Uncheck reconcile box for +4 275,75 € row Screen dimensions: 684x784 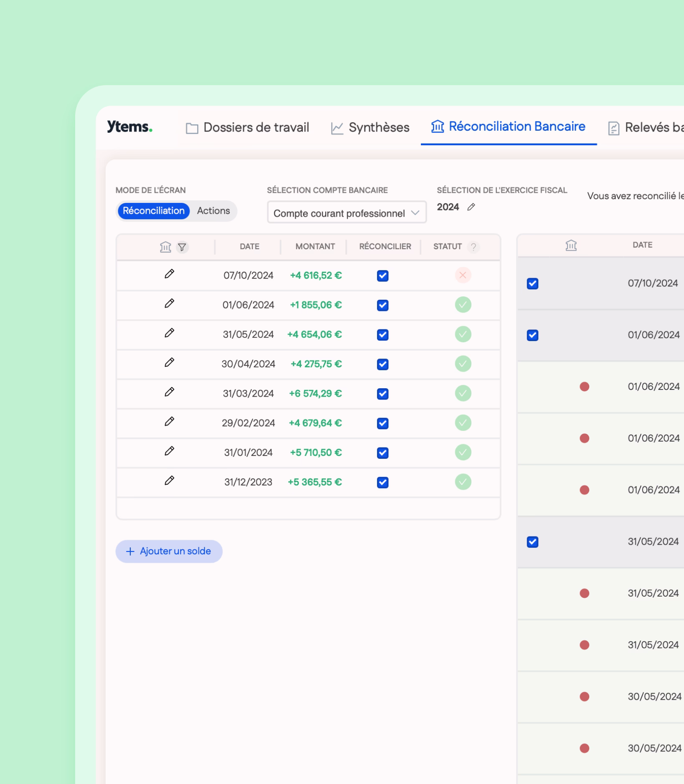(383, 364)
